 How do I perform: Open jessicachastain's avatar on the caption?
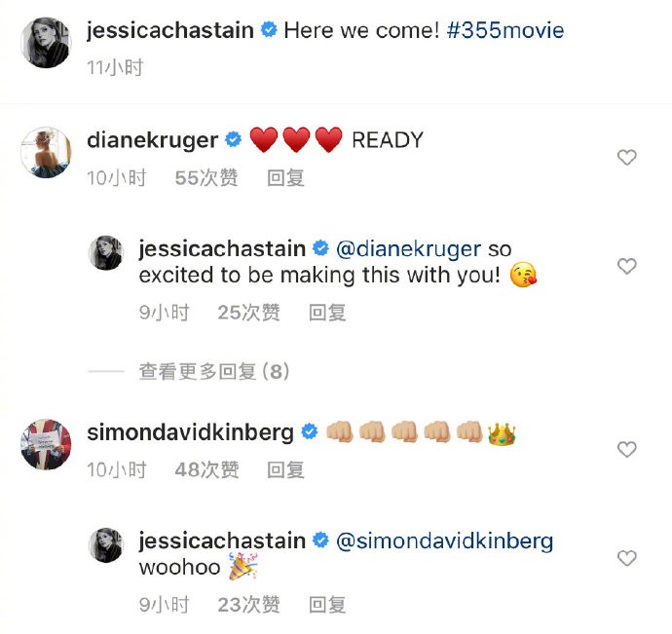point(45,41)
